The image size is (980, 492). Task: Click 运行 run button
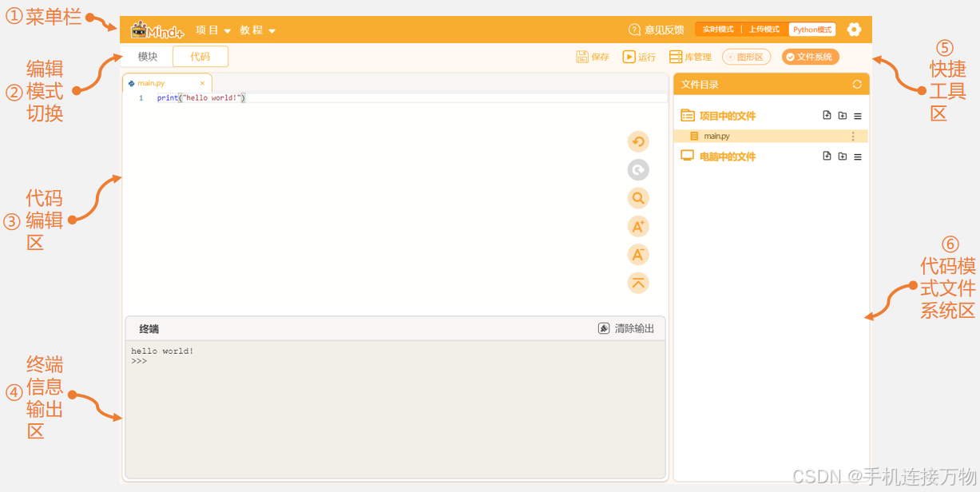point(639,57)
